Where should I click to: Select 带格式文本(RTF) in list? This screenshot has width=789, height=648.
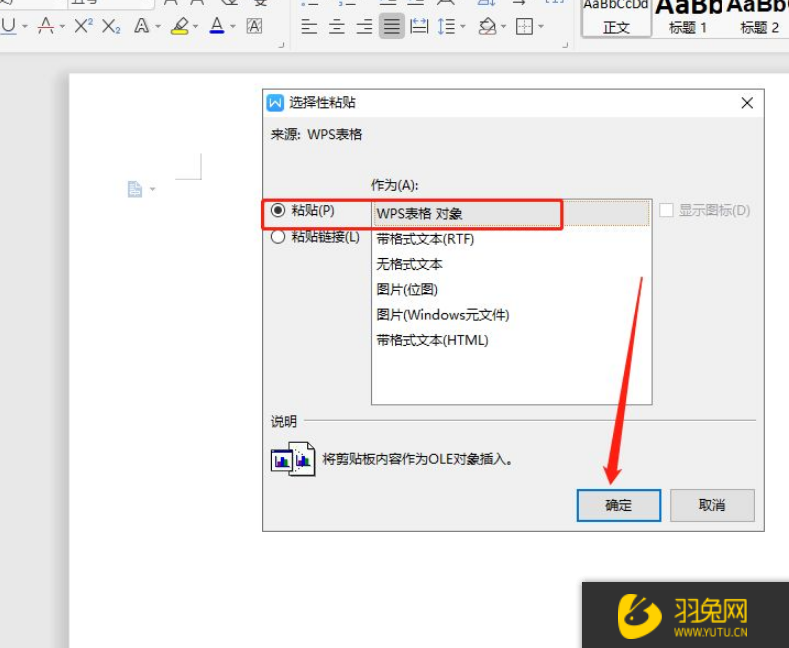(x=512, y=239)
